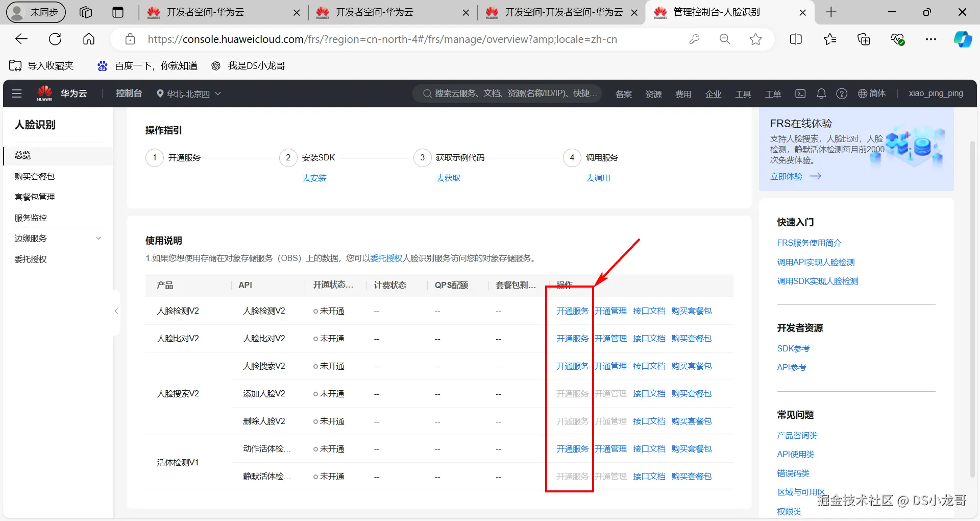Open browser split screen icon
Viewport: 980px width, 521px height.
(795, 39)
